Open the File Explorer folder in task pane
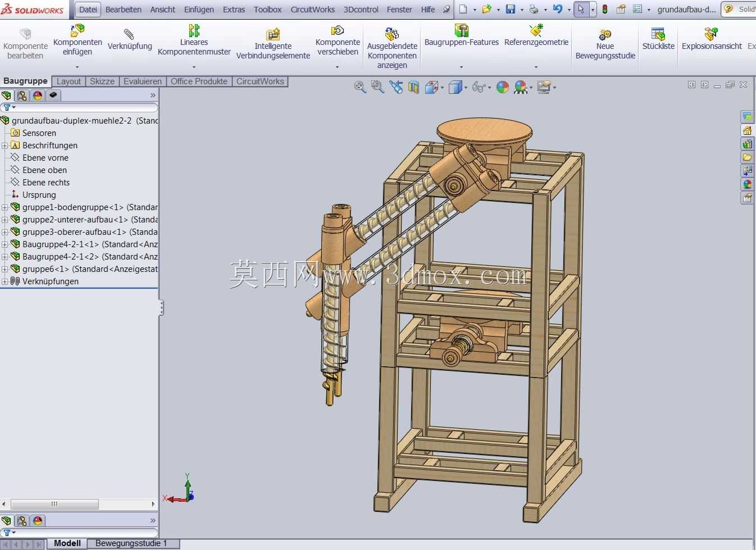 [x=747, y=157]
